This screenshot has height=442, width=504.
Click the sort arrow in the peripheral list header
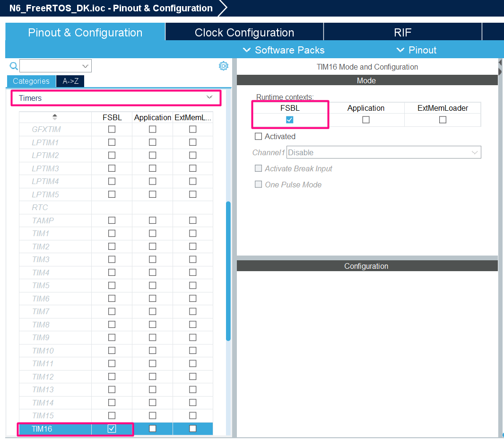pos(54,117)
